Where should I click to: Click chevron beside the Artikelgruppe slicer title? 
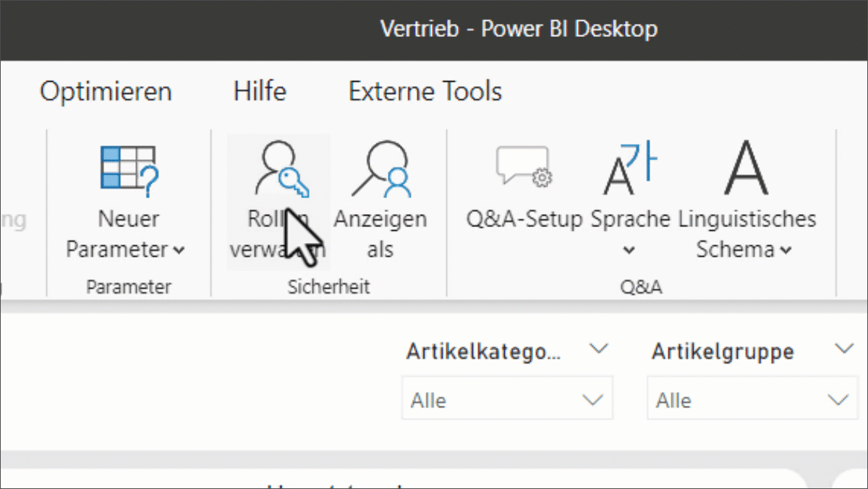843,349
